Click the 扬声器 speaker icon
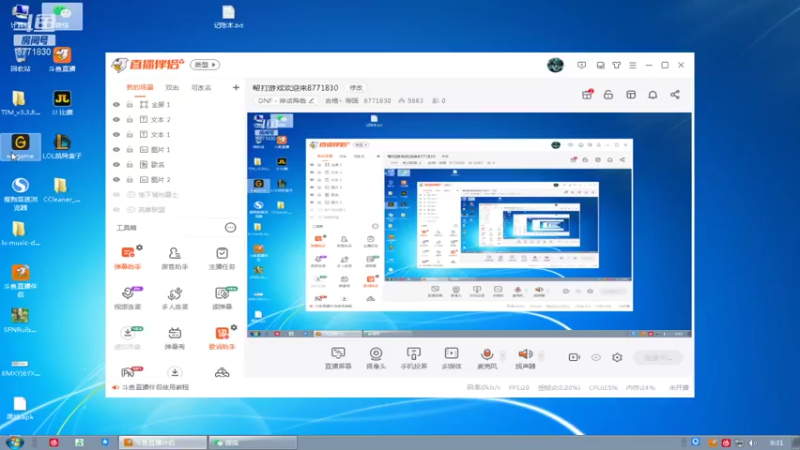The image size is (800, 450). pos(524,354)
